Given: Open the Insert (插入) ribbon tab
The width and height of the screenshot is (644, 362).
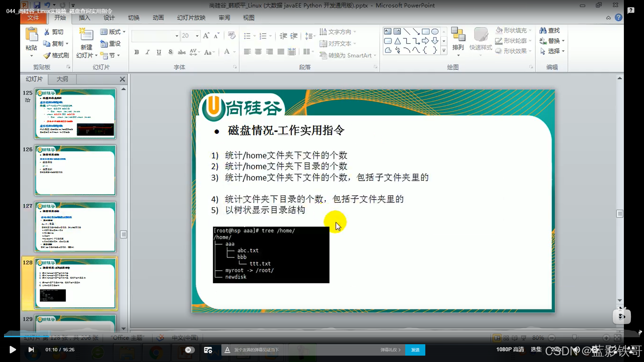Looking at the screenshot, I should click(84, 18).
